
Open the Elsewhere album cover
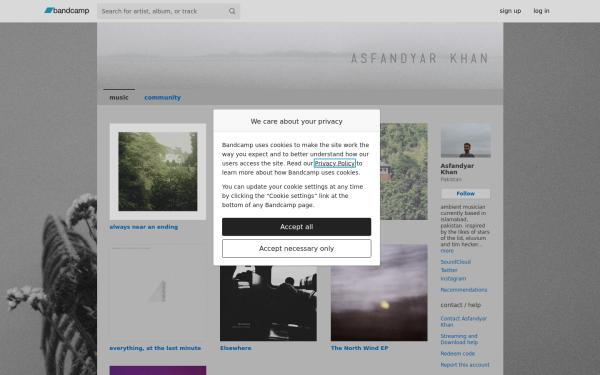click(268, 303)
